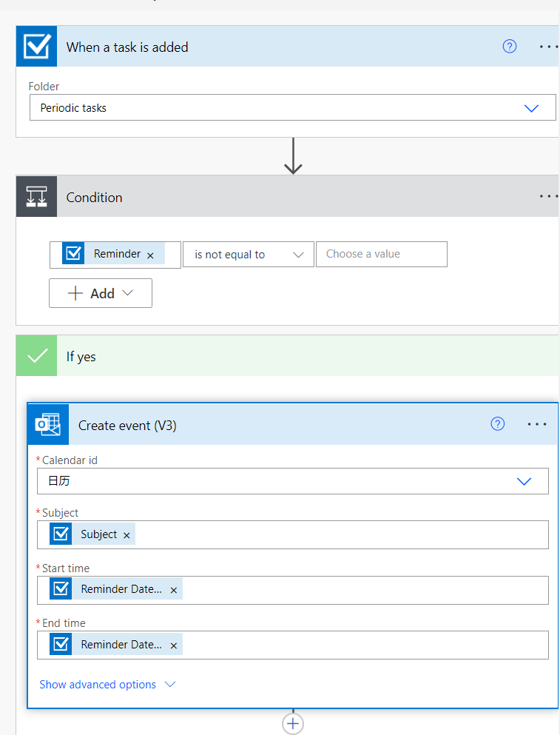The height and width of the screenshot is (735, 560).
Task: Click the End time Reminder Date token icon
Action: 61,644
